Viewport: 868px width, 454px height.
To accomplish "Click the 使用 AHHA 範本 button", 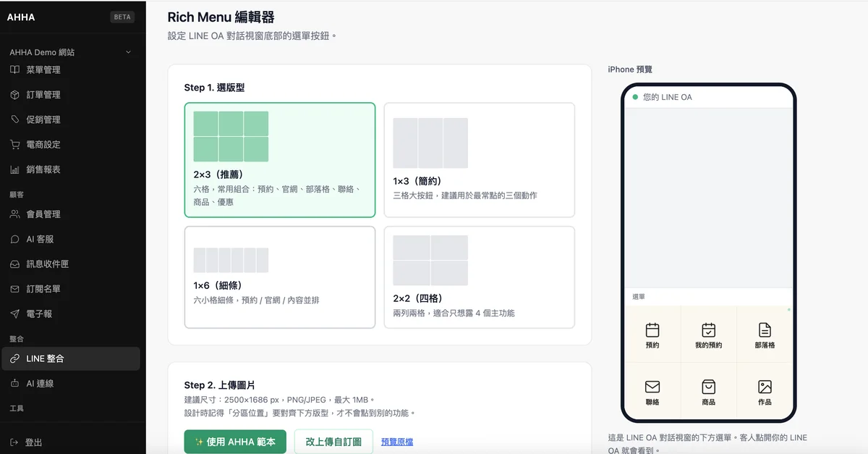I will coord(235,442).
